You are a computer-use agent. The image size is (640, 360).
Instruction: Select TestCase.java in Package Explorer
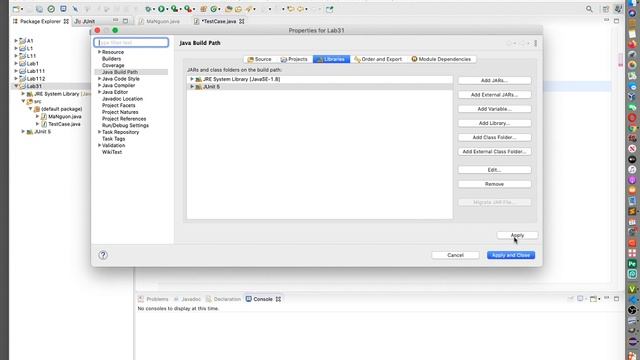[x=64, y=124]
